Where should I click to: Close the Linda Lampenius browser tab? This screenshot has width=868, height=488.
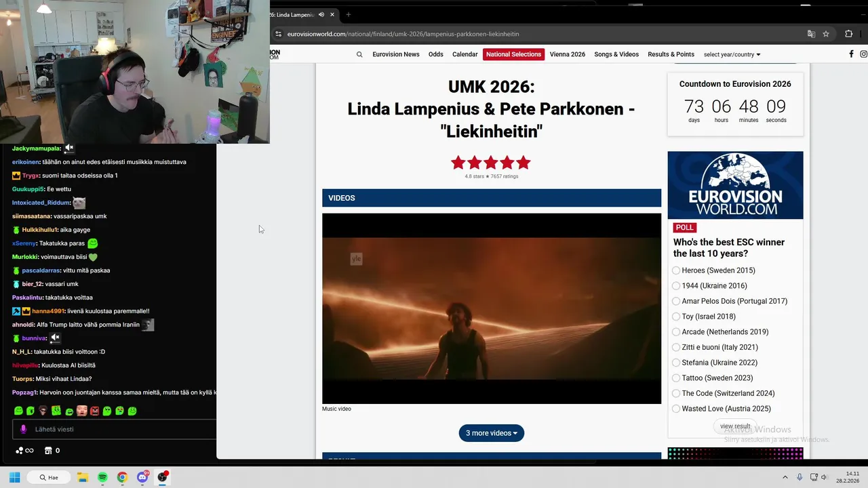[332, 14]
